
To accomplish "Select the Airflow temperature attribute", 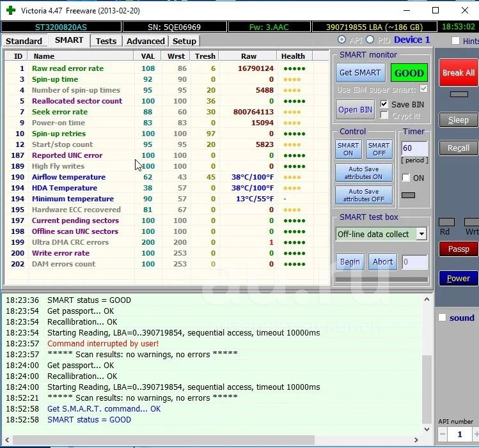I will coord(166,177).
